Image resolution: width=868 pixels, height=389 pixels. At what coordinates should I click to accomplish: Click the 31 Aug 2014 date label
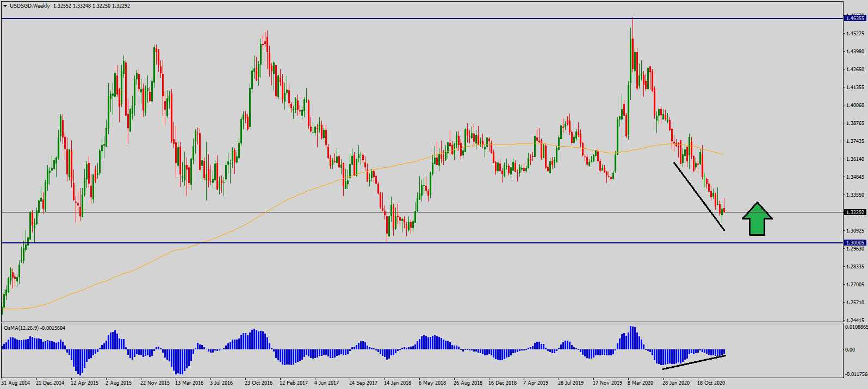click(16, 383)
